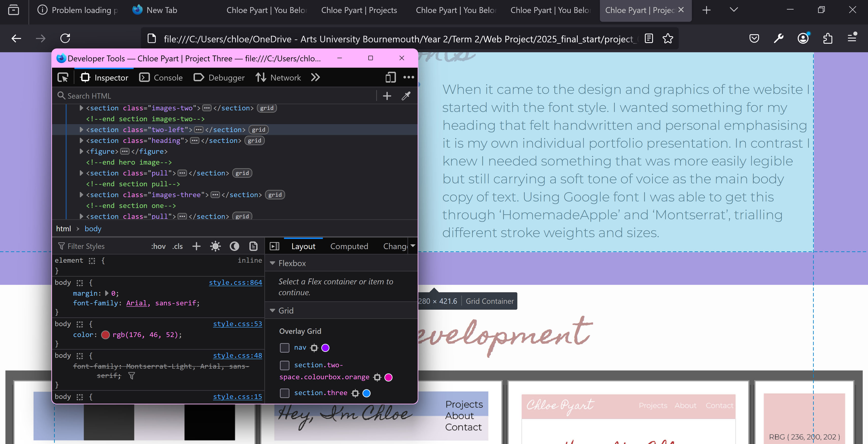Viewport: 868px width, 444px height.
Task: Reload the current page
Action: coord(65,38)
